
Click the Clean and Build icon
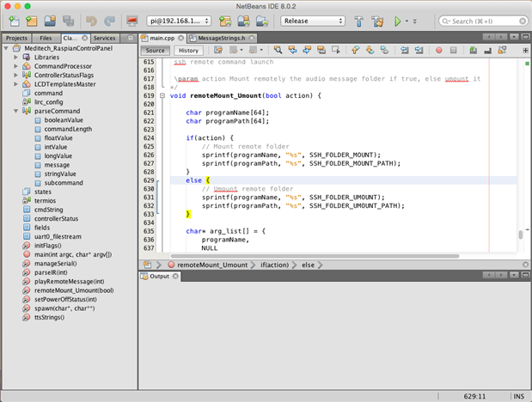pos(376,21)
